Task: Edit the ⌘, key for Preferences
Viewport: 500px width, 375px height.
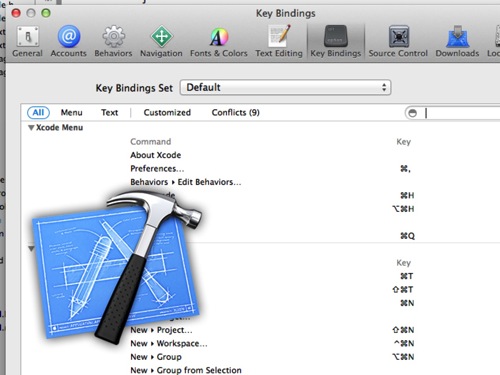Action: pos(405,169)
